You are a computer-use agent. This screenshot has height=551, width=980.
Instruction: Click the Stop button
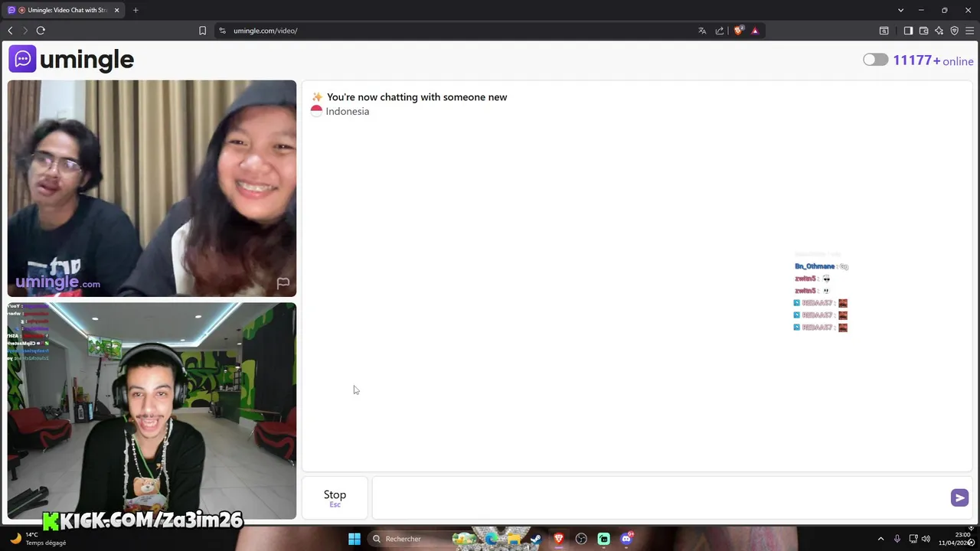click(335, 497)
